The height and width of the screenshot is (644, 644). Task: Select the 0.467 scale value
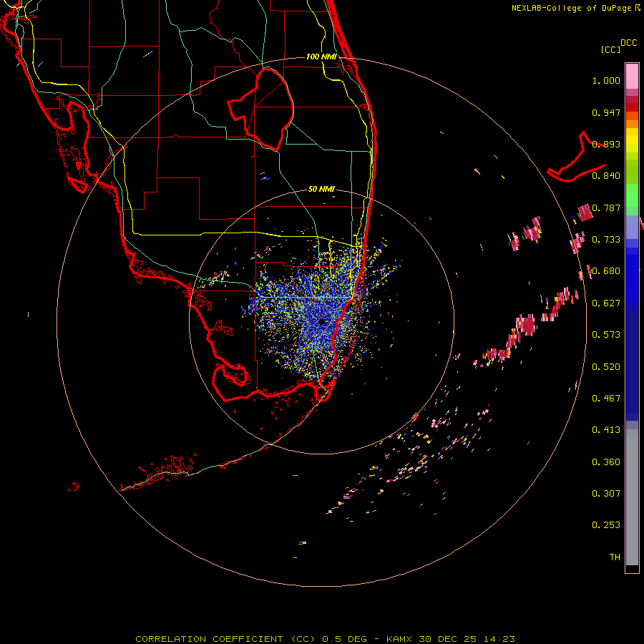[x=606, y=399]
